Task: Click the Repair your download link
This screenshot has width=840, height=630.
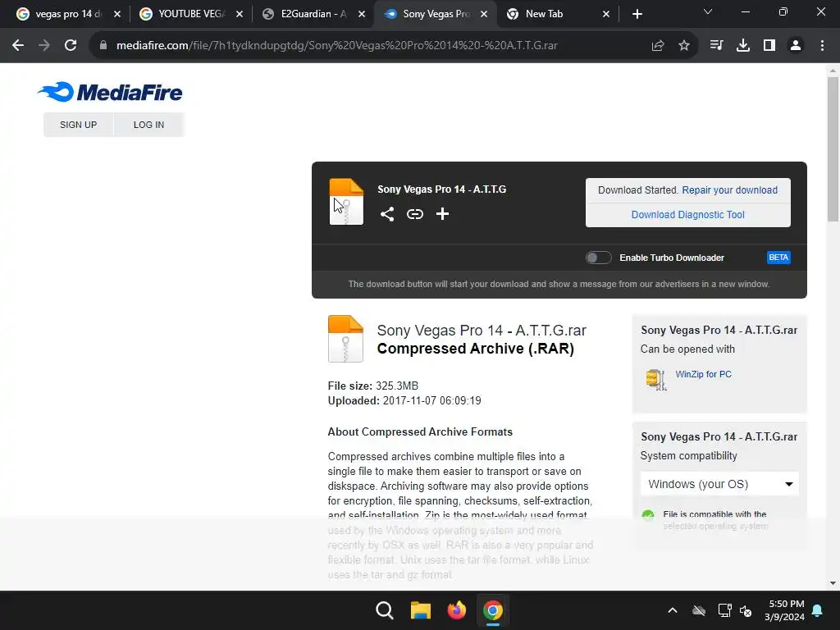Action: click(729, 190)
